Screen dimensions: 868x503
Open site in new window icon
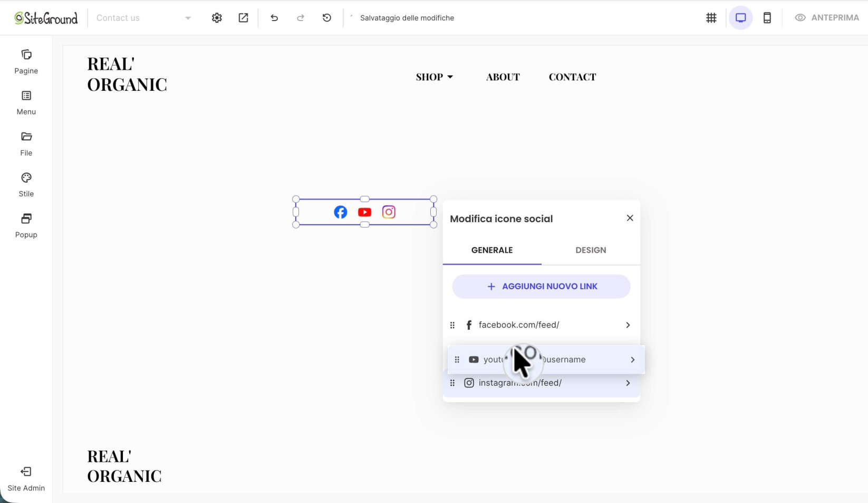[x=243, y=18]
